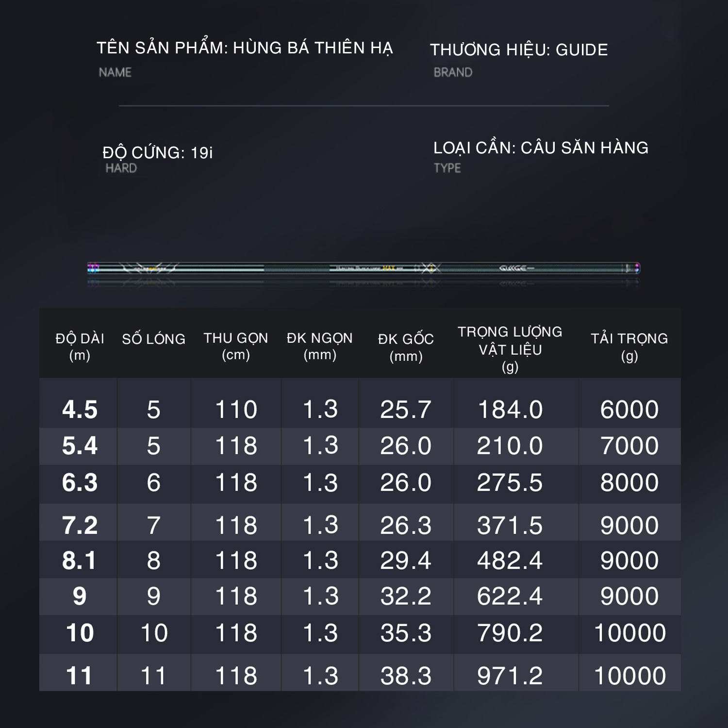Click the fishing rod product image
728x728 pixels.
click(x=364, y=268)
